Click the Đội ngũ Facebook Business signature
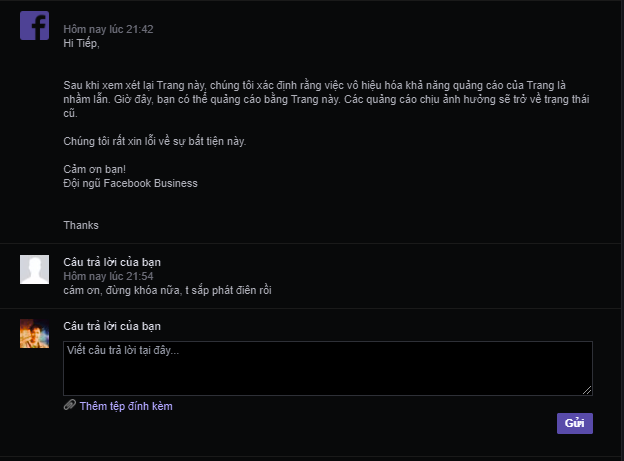This screenshot has width=624, height=461. click(x=130, y=183)
